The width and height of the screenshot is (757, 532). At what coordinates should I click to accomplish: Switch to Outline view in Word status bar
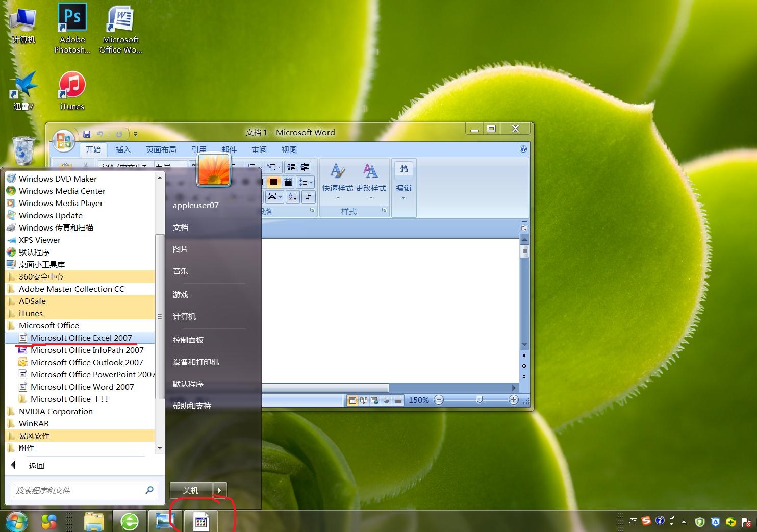click(387, 400)
